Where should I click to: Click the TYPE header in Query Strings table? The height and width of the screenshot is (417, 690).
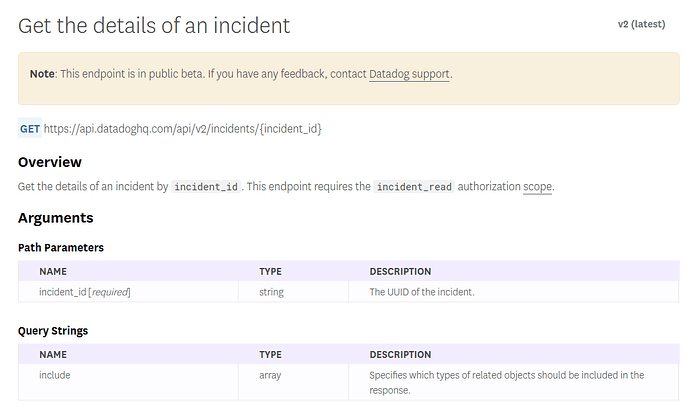[270, 355]
